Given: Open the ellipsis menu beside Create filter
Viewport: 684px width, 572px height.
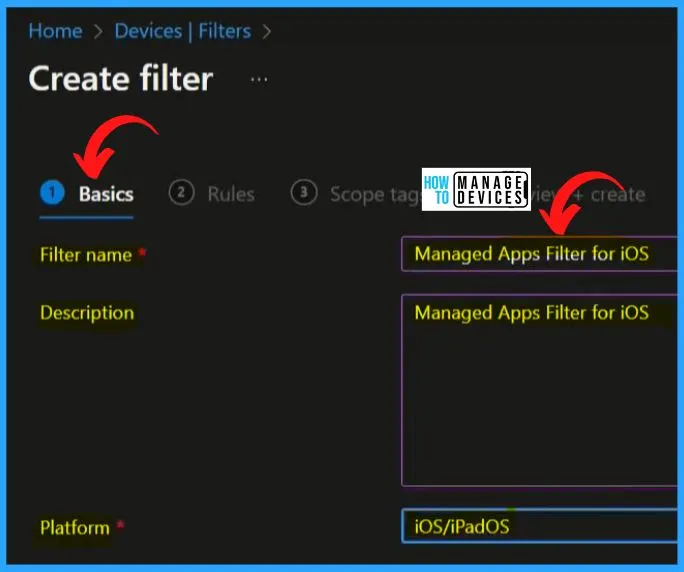Looking at the screenshot, I should coord(259,80).
